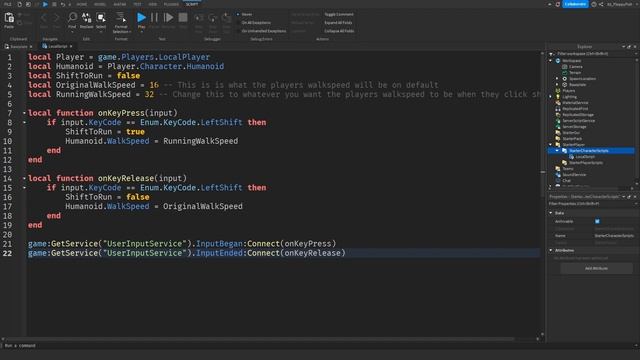This screenshot has height=360, width=640.
Task: Select ReplicatedStorage in Explorer
Action: 578,115
